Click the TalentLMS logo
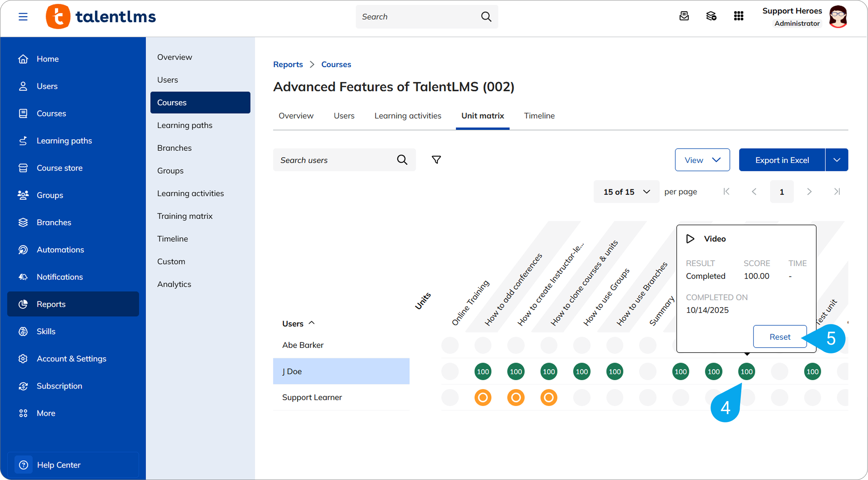This screenshot has height=480, width=868. point(101,17)
